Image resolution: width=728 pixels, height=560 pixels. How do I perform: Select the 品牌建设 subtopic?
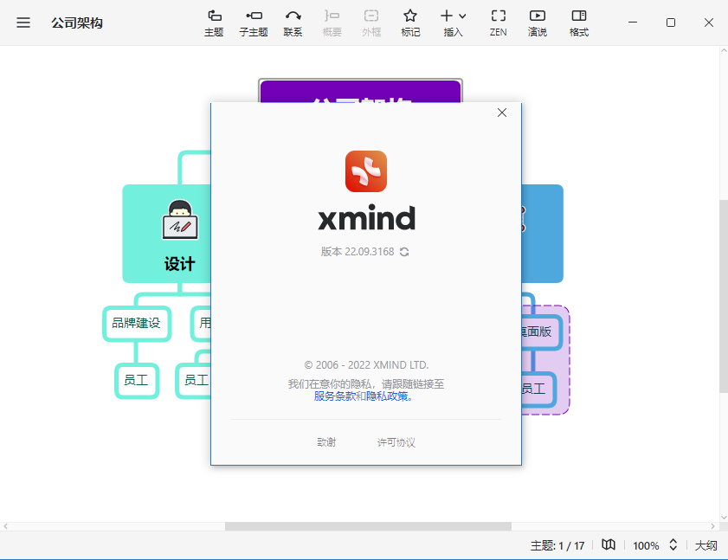coord(137,323)
